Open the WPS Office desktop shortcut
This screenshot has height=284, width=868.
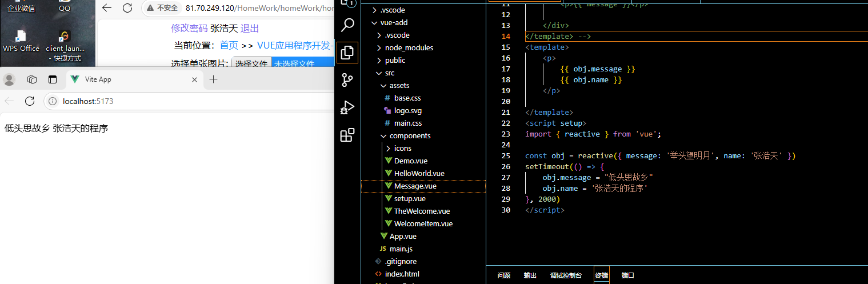click(21, 41)
